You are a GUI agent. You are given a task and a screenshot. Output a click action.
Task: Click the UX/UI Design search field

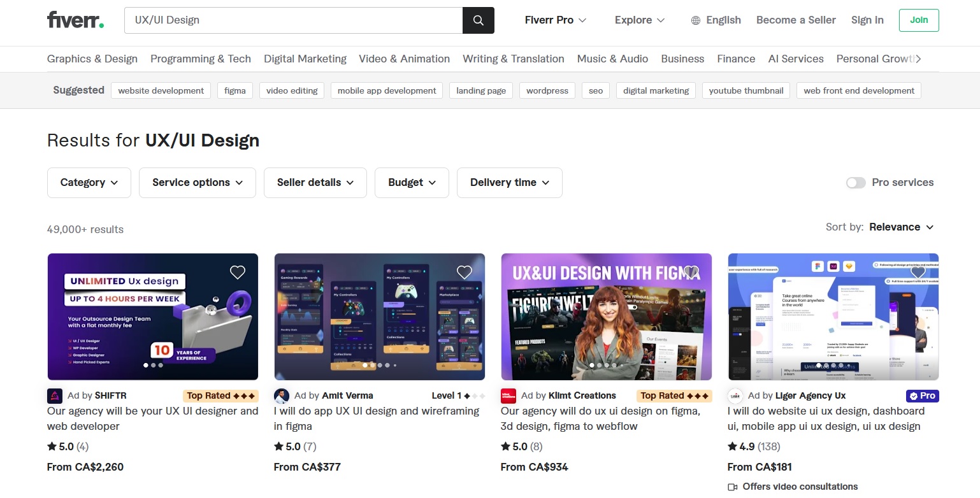(293, 20)
